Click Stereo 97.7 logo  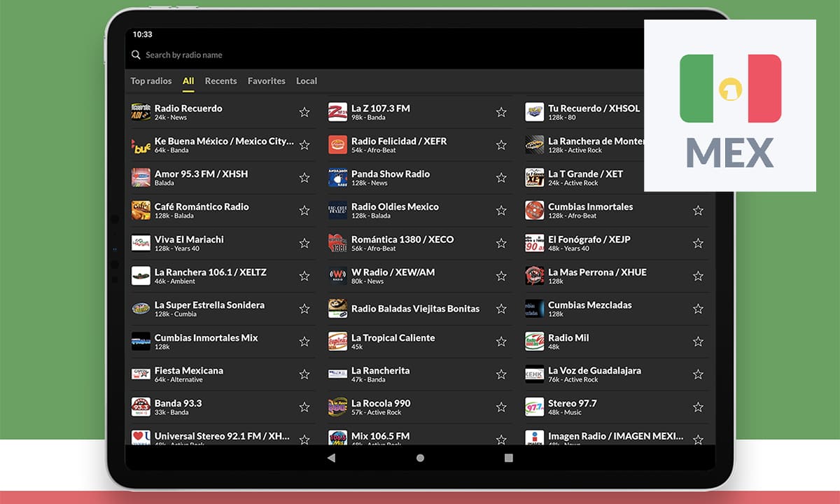[535, 407]
